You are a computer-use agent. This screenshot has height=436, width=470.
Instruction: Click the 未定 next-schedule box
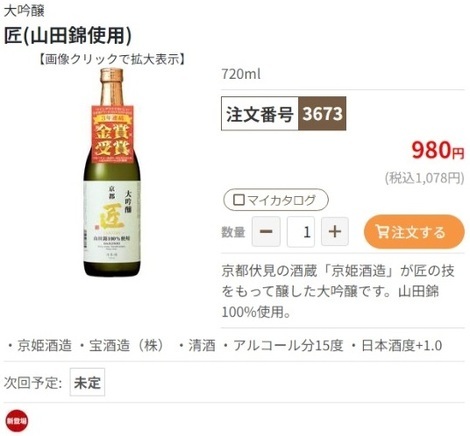pyautogui.click(x=87, y=382)
